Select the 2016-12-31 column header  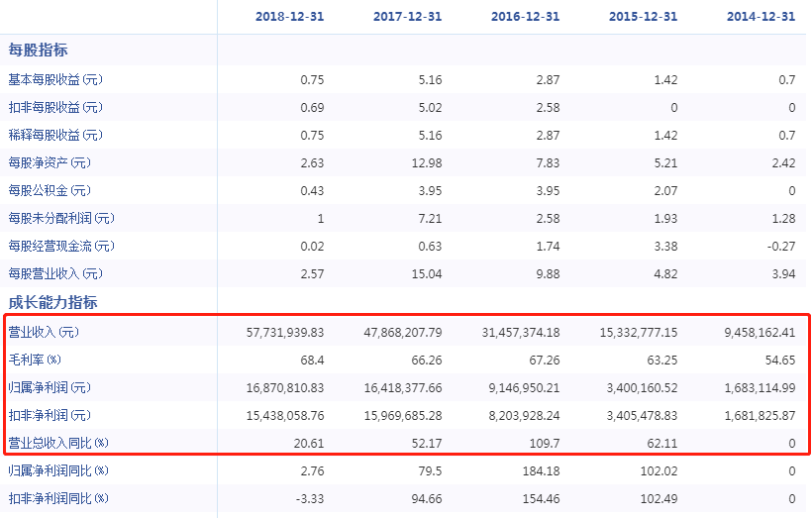click(525, 17)
